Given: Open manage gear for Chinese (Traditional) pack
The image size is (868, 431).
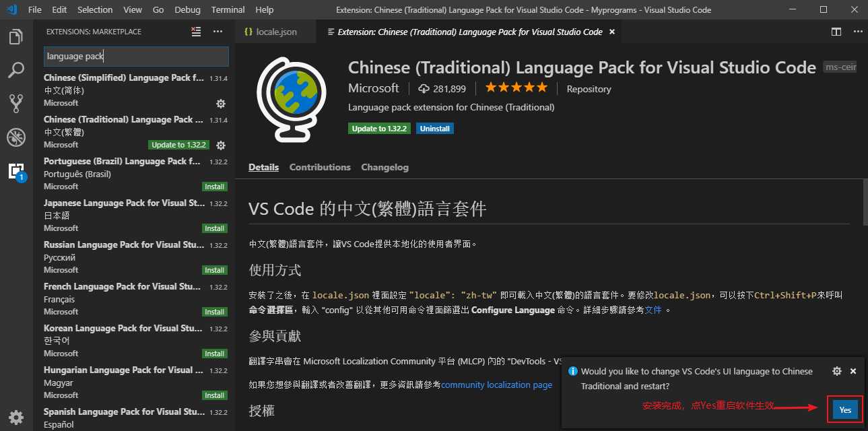Looking at the screenshot, I should tap(220, 145).
